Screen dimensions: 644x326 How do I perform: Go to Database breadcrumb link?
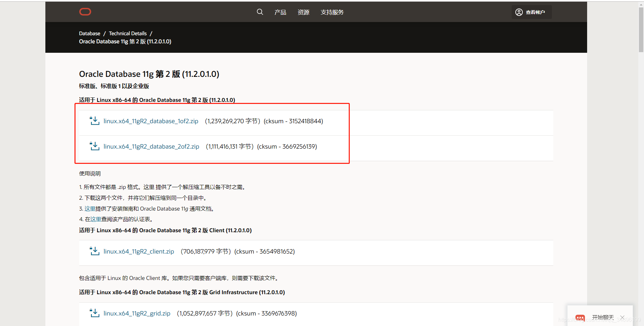coord(90,33)
